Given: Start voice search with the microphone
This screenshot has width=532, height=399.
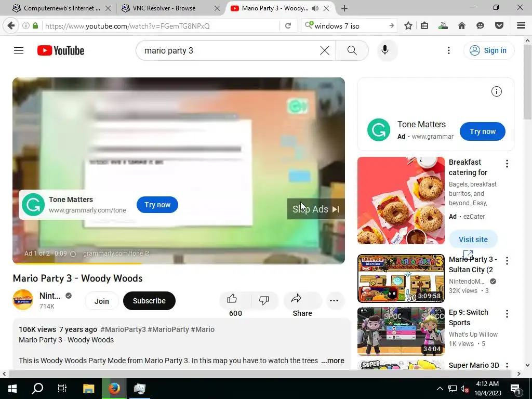Looking at the screenshot, I should click(x=385, y=50).
